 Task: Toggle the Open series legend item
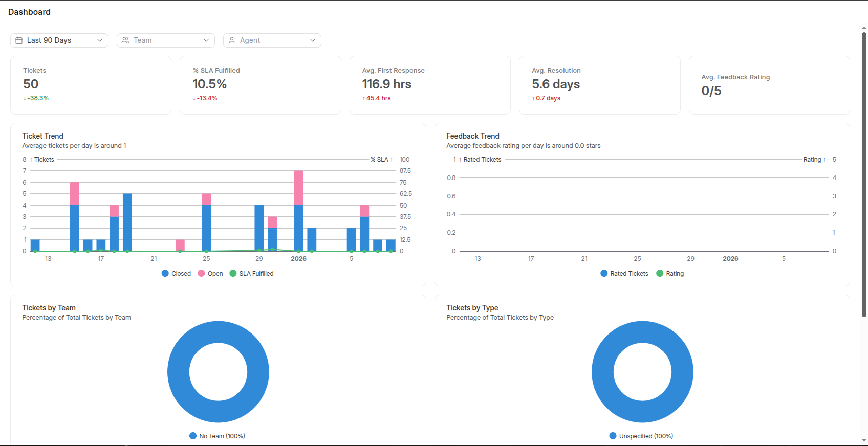(x=210, y=274)
